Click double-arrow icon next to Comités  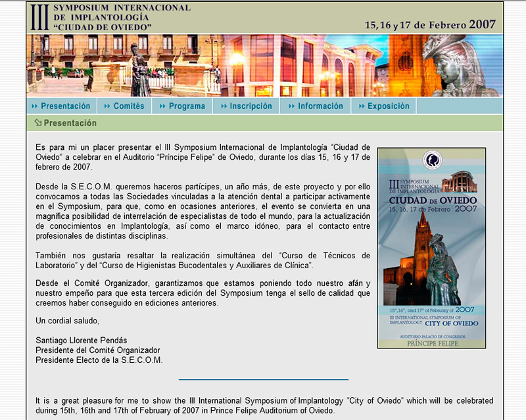pyautogui.click(x=107, y=106)
